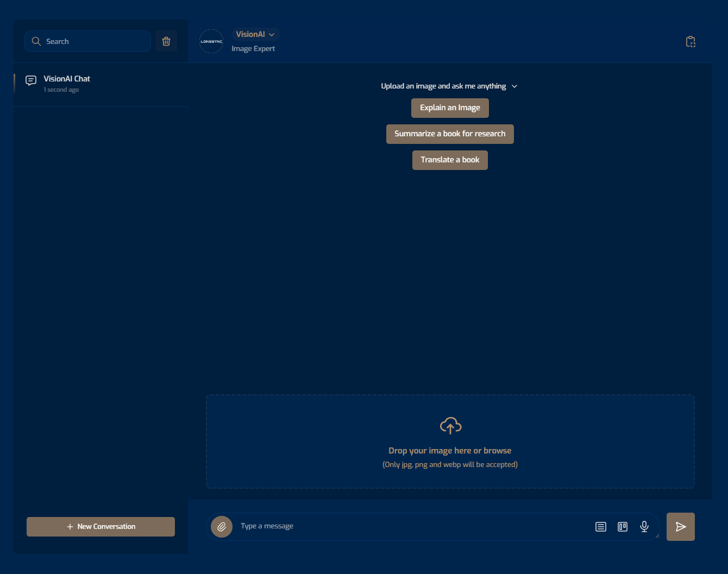
Task: Open the text lines icon in message bar
Action: 601,527
